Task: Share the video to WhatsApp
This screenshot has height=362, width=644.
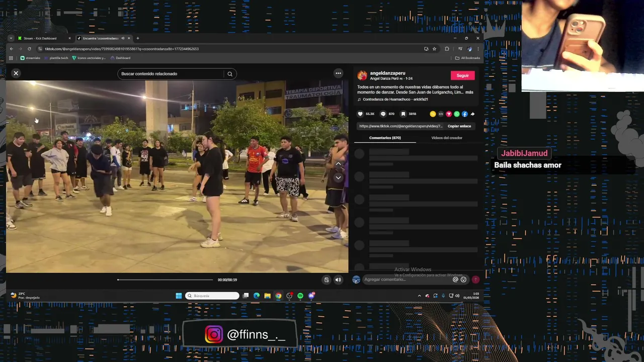Action: [x=457, y=114]
